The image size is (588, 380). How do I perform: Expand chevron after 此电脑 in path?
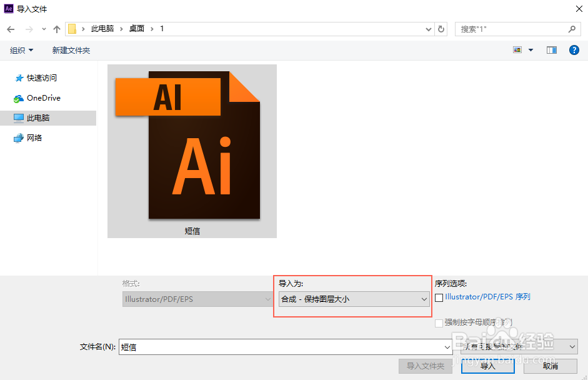click(121, 29)
